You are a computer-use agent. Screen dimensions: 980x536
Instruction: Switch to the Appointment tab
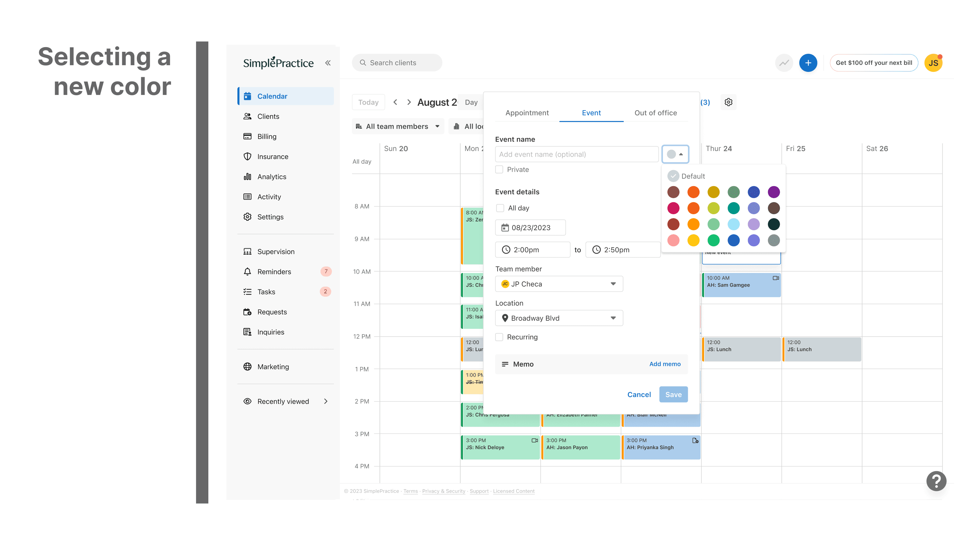point(527,113)
